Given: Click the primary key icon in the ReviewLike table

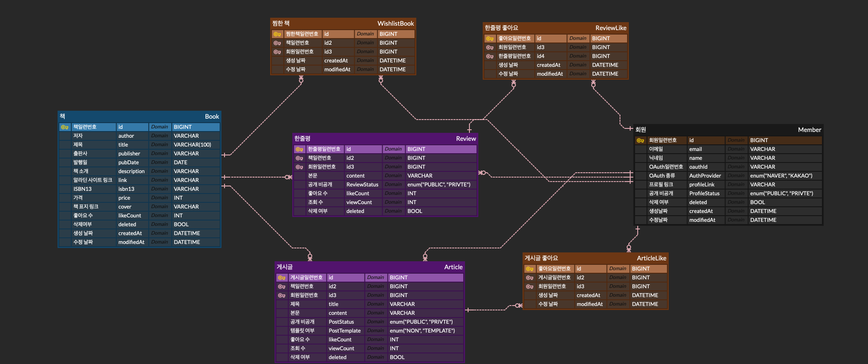Looking at the screenshot, I should pos(490,39).
